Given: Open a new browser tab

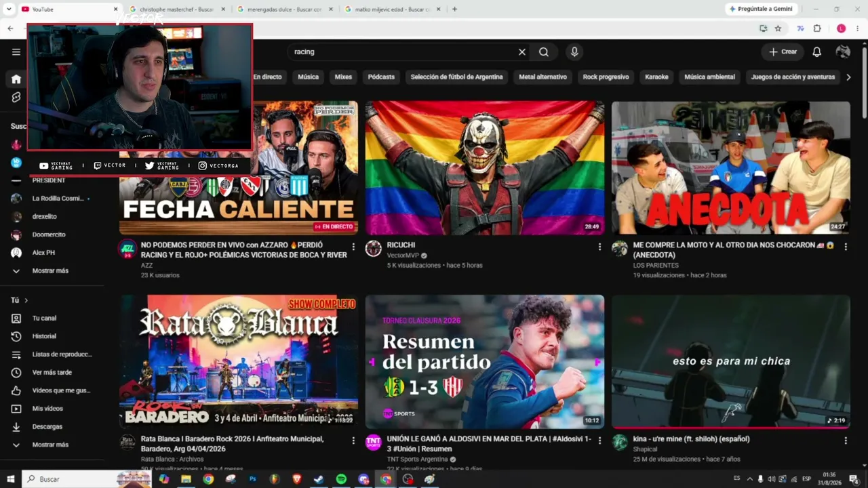Looking at the screenshot, I should pos(454,9).
